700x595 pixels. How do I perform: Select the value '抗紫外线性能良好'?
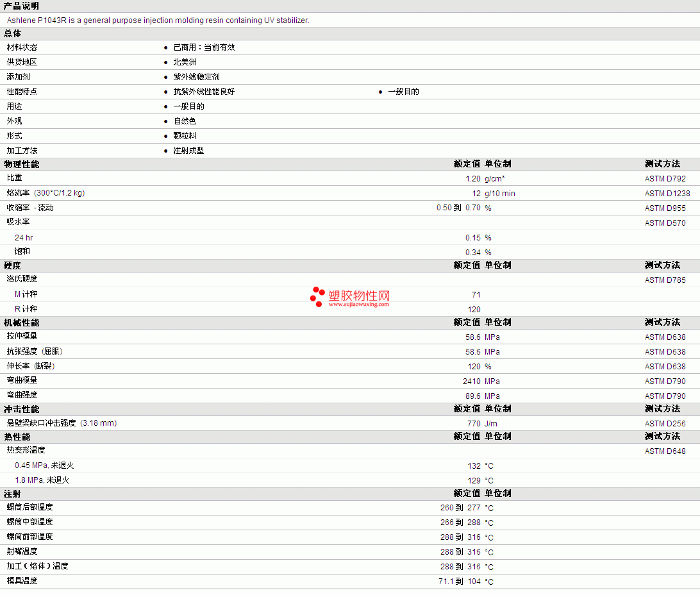204,92
